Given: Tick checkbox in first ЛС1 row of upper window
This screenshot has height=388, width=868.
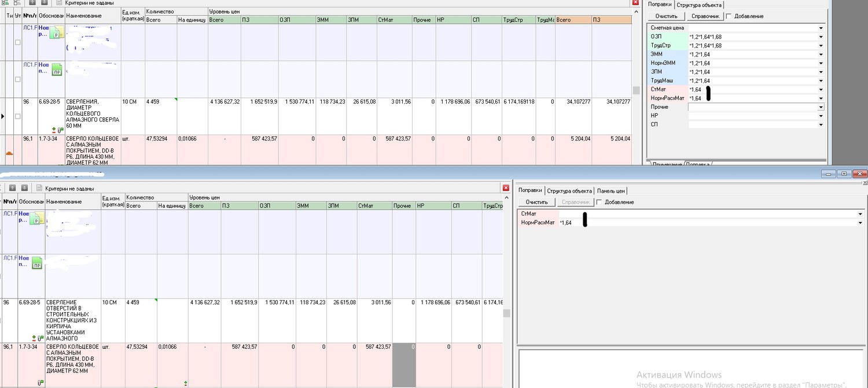Looking at the screenshot, I should (17, 42).
